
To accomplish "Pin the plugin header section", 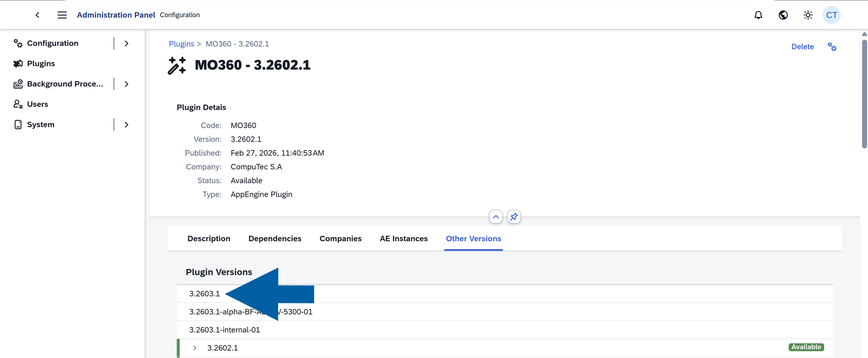I will pos(513,217).
